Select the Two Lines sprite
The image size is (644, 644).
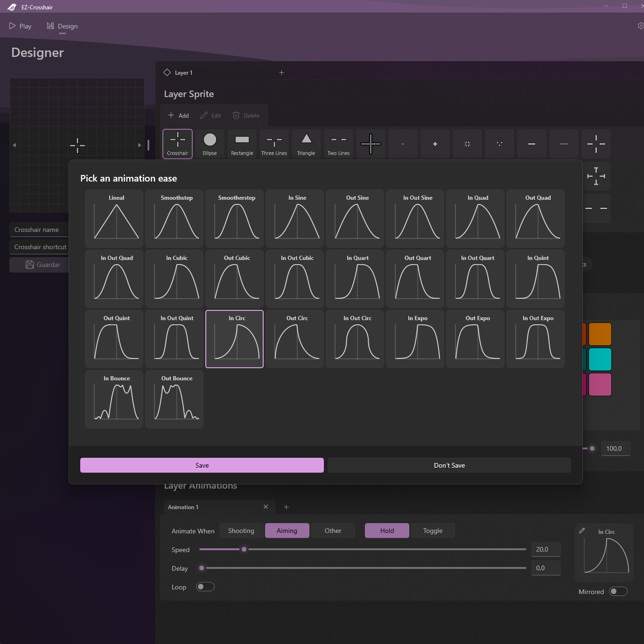[x=338, y=144]
